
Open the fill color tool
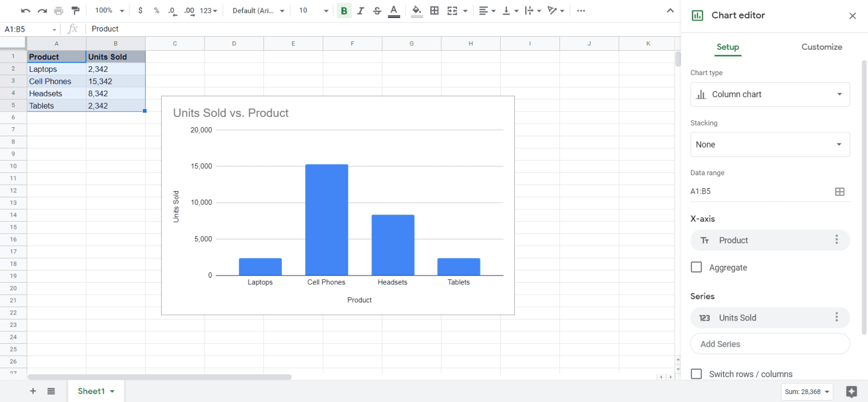click(x=416, y=10)
